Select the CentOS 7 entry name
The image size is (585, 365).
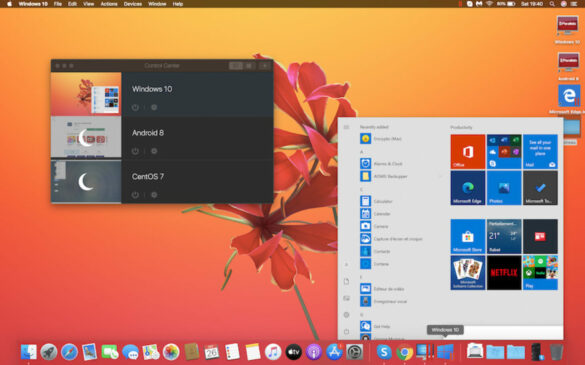[x=148, y=176]
